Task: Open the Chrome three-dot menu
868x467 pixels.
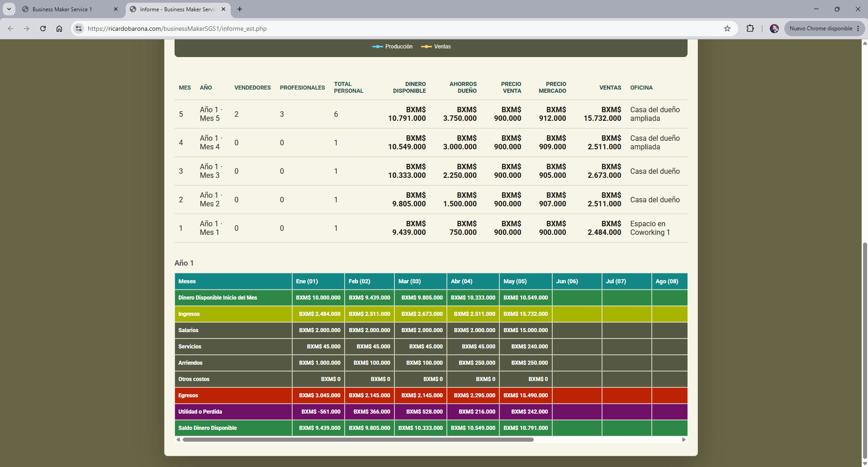Action: coord(858,29)
